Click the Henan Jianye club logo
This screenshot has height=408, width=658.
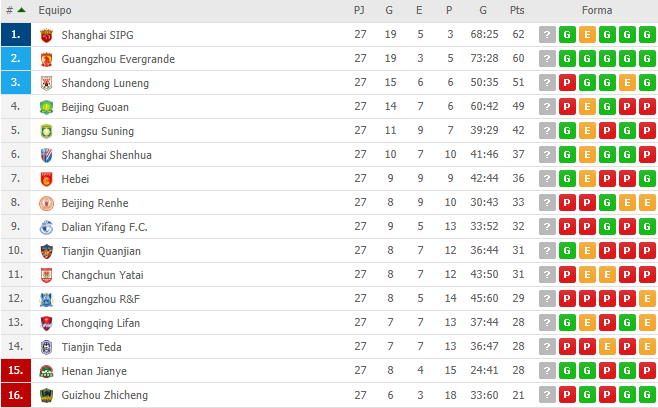click(45, 371)
